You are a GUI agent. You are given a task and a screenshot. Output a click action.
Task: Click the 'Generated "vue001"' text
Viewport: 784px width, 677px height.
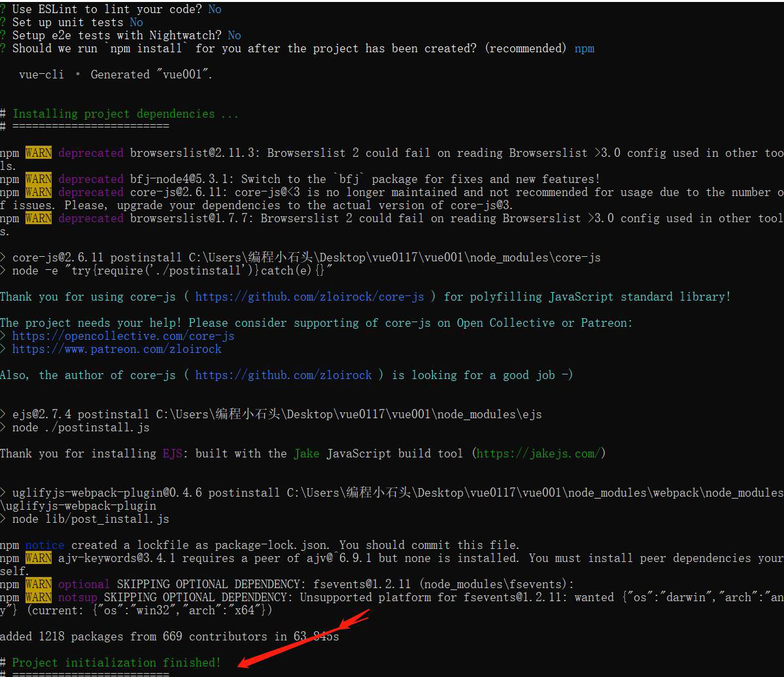click(x=152, y=74)
